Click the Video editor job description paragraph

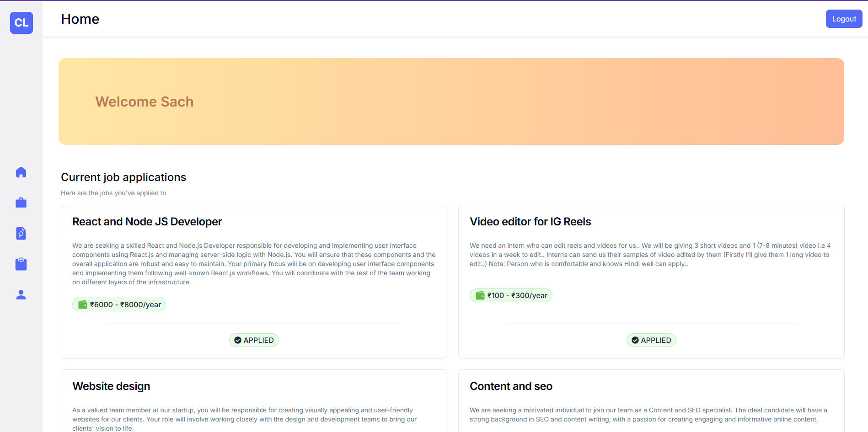pyautogui.click(x=650, y=255)
